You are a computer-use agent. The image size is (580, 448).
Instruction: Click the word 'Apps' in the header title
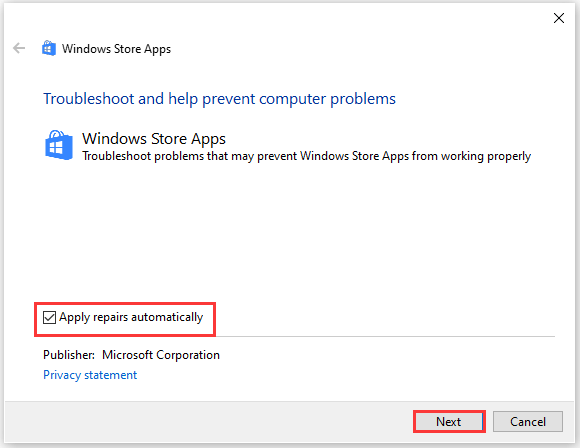pyautogui.click(x=158, y=49)
